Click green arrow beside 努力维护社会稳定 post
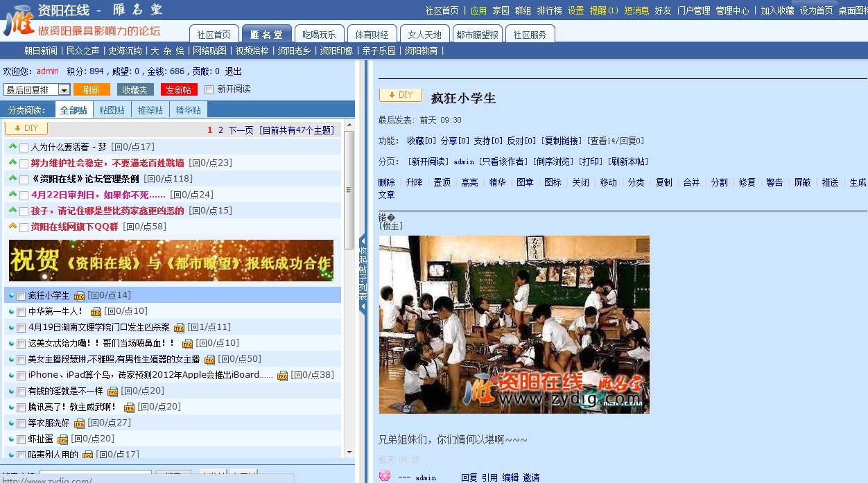The height and width of the screenshot is (483, 868). tap(12, 163)
